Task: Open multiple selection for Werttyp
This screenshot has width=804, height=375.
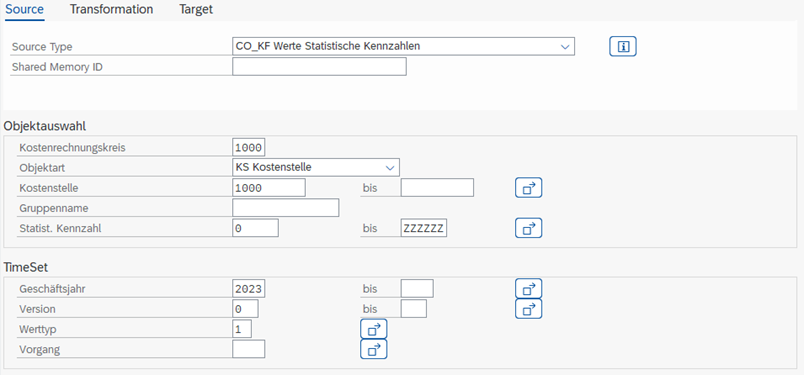Action: [x=373, y=329]
